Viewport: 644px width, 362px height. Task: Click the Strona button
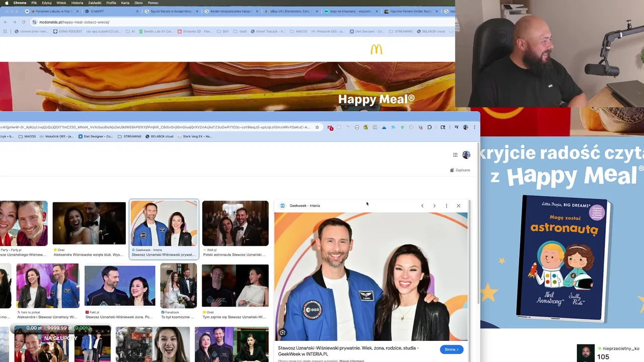pyautogui.click(x=451, y=349)
